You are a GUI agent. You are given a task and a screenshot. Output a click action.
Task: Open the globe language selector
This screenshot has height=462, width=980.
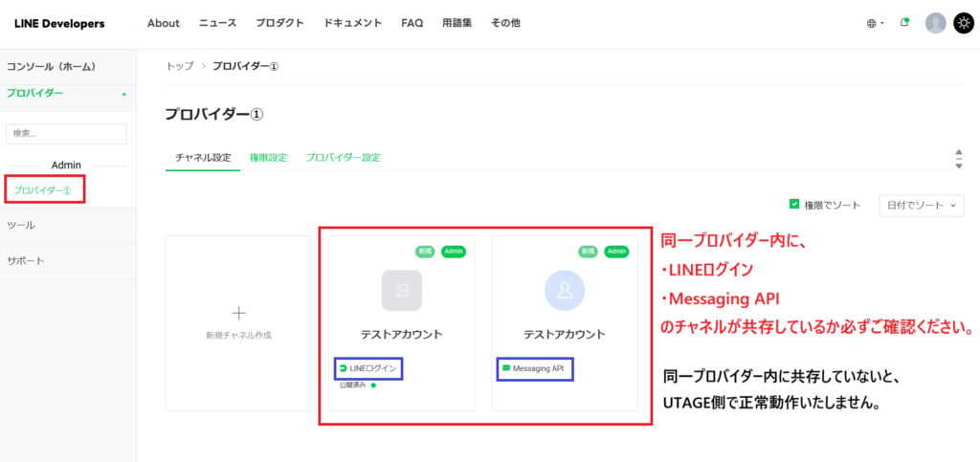874,23
